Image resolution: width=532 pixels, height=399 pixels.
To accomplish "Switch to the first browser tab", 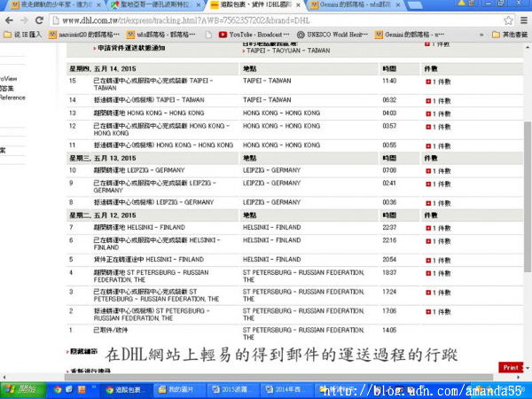I will 54,5.
